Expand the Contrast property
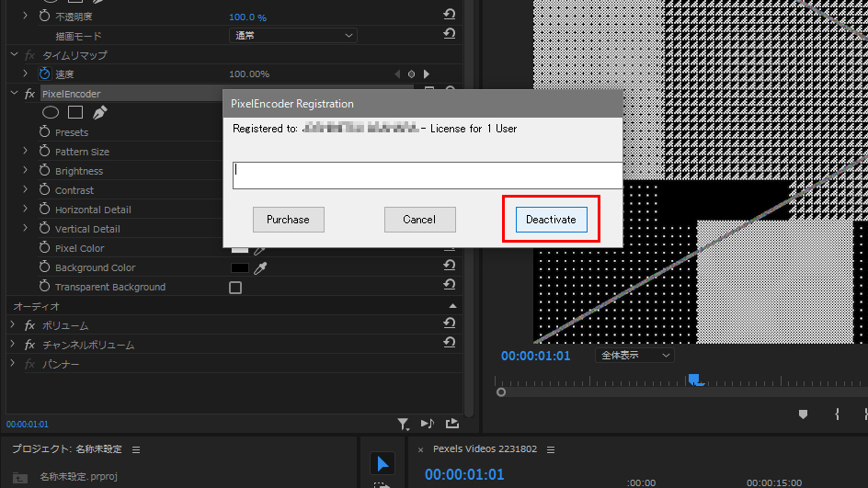Image resolution: width=868 pixels, height=488 pixels. point(25,189)
